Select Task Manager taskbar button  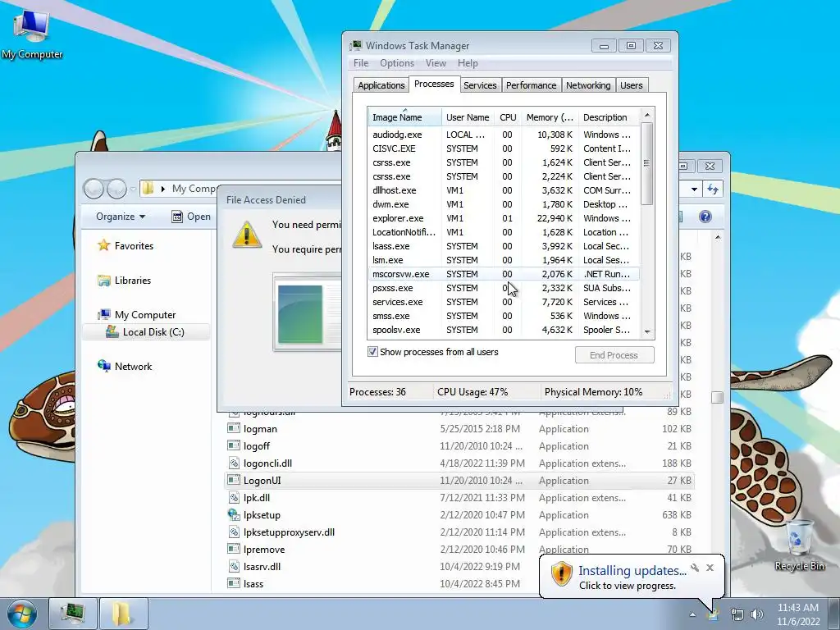coord(73,614)
